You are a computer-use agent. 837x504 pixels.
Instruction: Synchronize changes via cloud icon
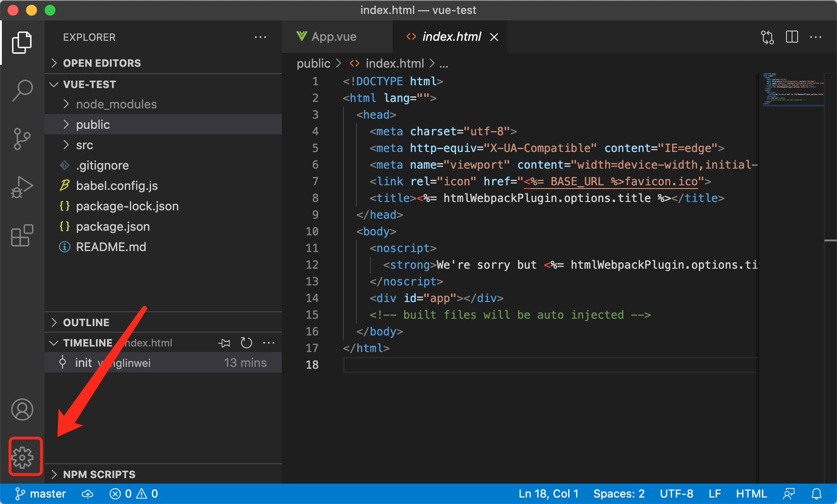[x=88, y=494]
